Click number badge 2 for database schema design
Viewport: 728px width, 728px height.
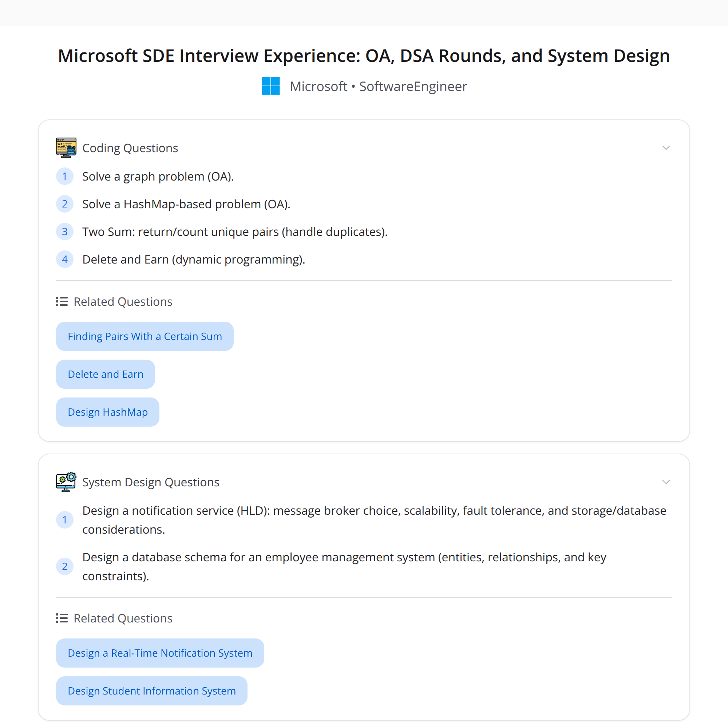[x=65, y=566]
